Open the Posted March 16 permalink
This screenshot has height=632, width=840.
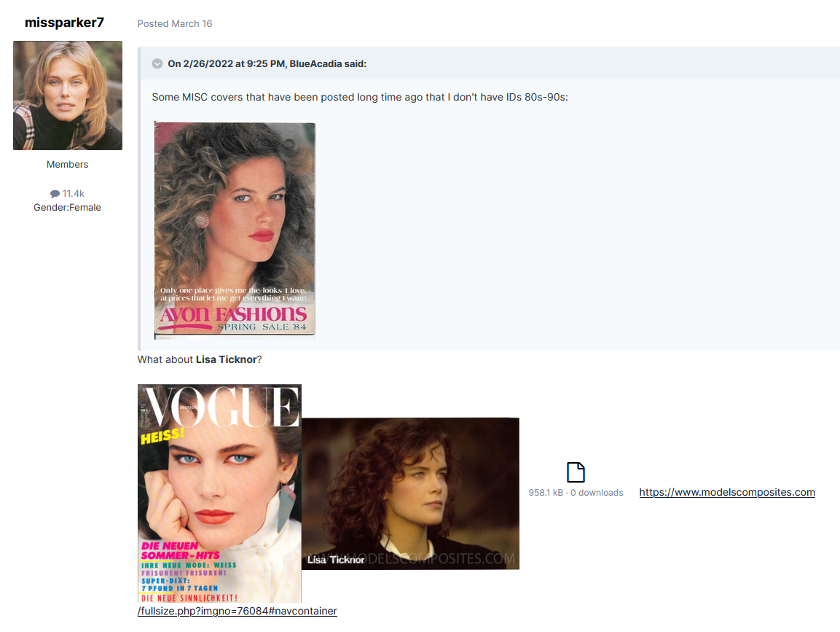click(175, 23)
